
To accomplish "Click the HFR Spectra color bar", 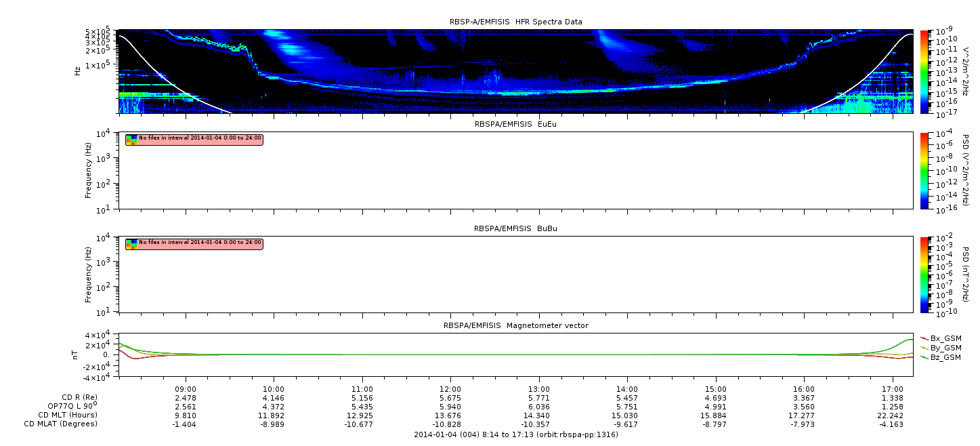I will 924,72.
